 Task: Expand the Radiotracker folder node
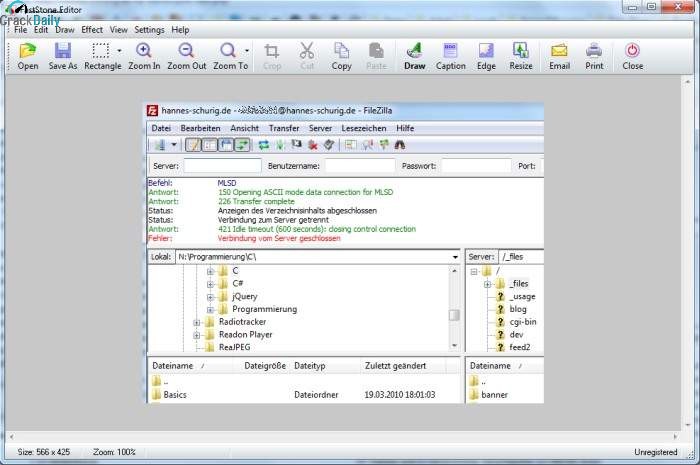coord(196,322)
